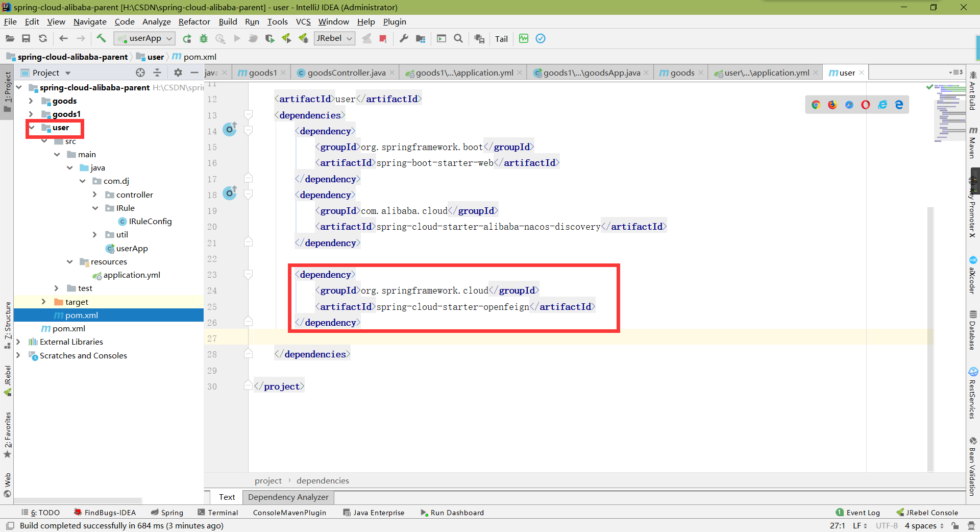
Task: Click the Collapse All icon in Project panel
Action: click(x=157, y=72)
